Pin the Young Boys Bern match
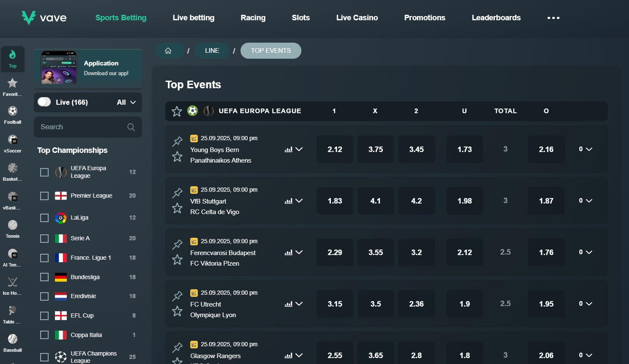 tap(177, 141)
